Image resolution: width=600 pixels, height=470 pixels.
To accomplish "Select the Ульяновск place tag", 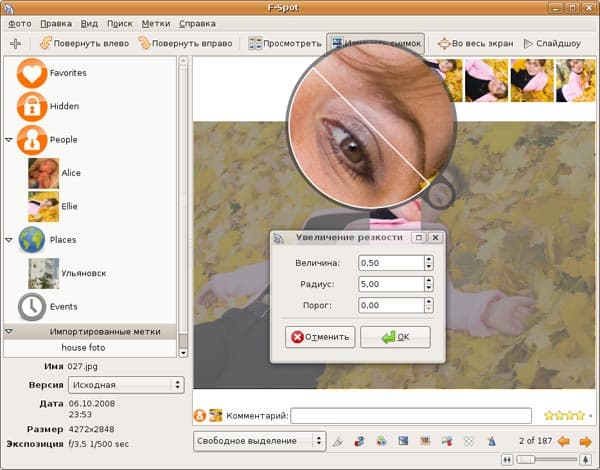I will tap(44, 273).
